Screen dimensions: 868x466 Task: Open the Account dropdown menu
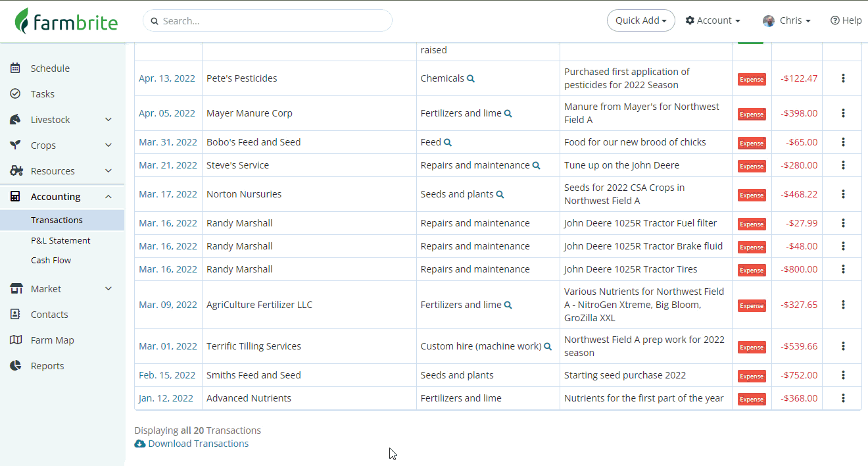tap(713, 20)
